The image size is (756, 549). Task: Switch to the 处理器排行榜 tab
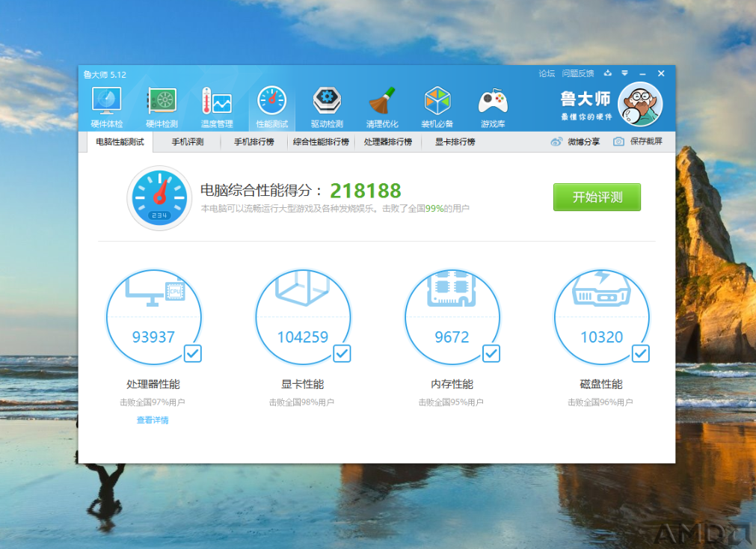(x=388, y=142)
